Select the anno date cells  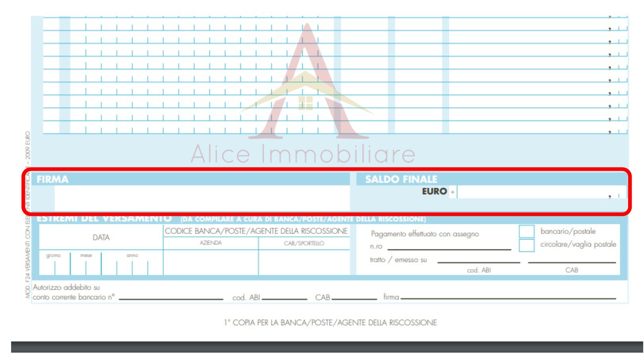132,266
